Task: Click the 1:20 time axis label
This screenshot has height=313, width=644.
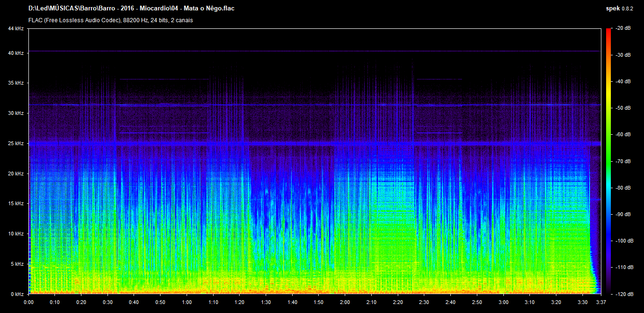Action: pos(240,302)
